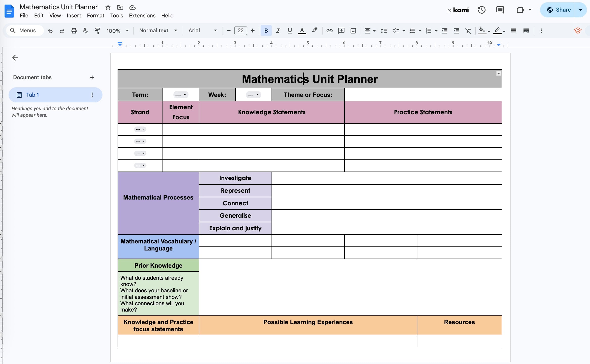590x364 pixels.
Task: Decrease indent using toolbar icon
Action: (444, 31)
